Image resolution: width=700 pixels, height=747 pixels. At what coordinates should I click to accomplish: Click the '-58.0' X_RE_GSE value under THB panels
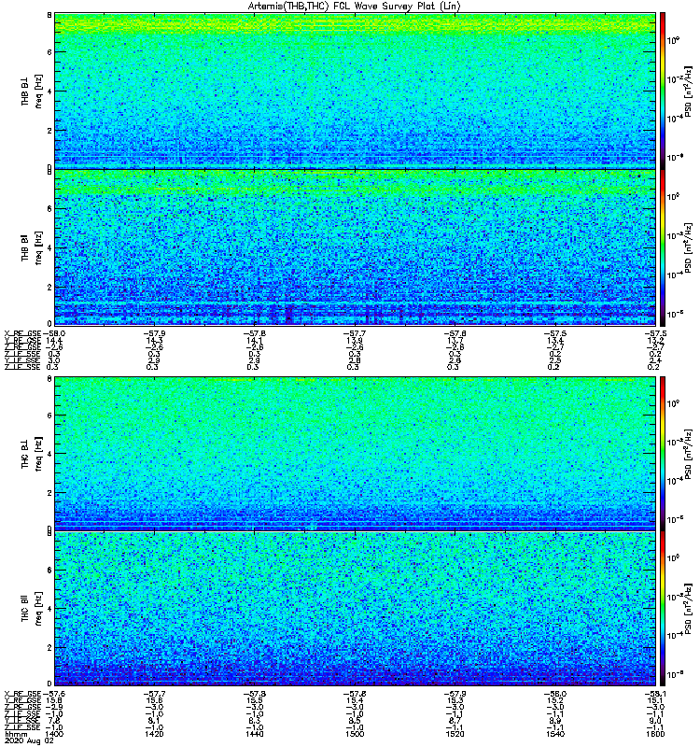tap(53, 334)
